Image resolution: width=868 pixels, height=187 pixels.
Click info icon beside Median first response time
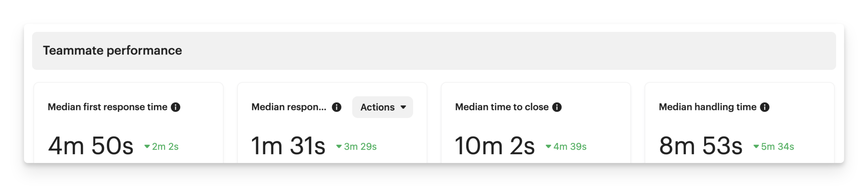[176, 107]
